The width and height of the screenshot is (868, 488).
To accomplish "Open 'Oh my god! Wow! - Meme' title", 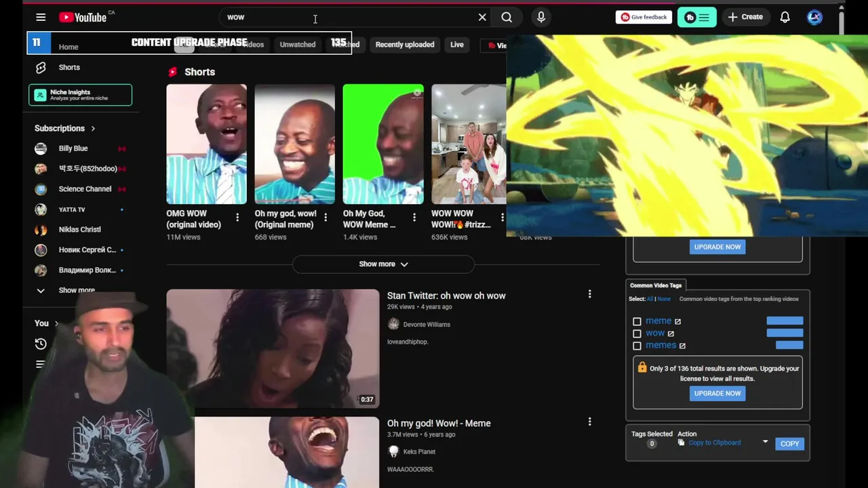I will tap(439, 423).
